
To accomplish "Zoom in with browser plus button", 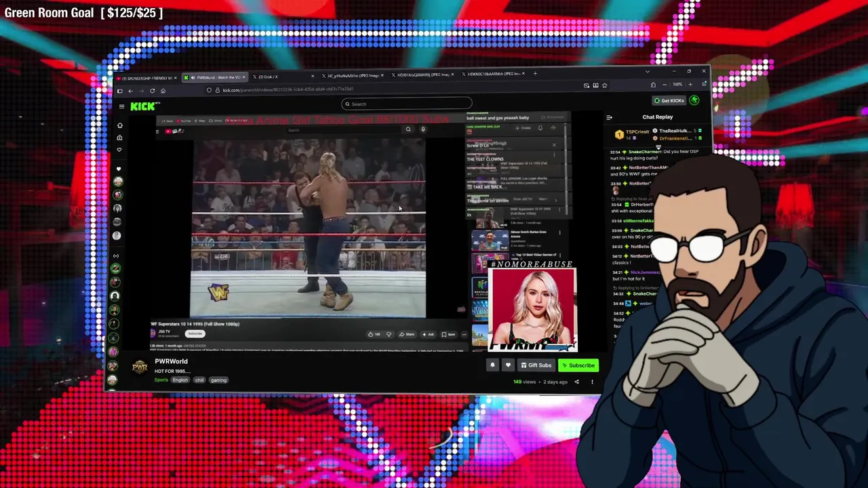I will [x=690, y=85].
